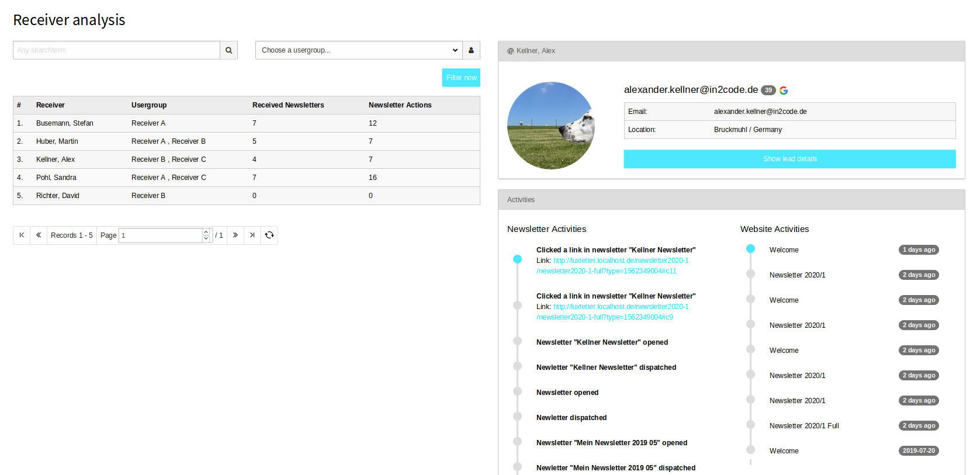Click the Google icon next to email
Screen dimensions: 980x475
coord(784,91)
